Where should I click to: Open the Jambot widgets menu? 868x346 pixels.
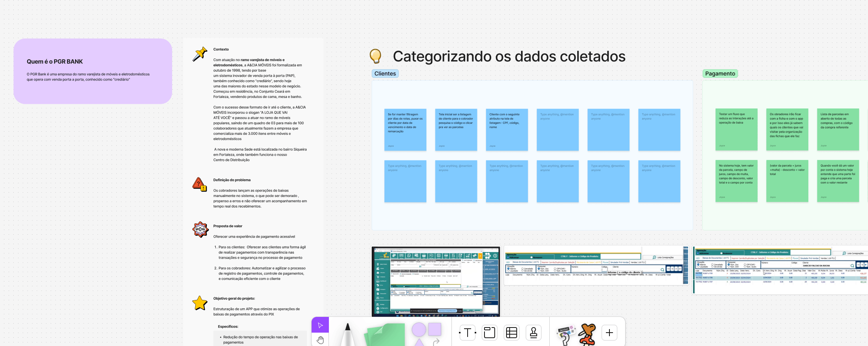[x=565, y=335]
